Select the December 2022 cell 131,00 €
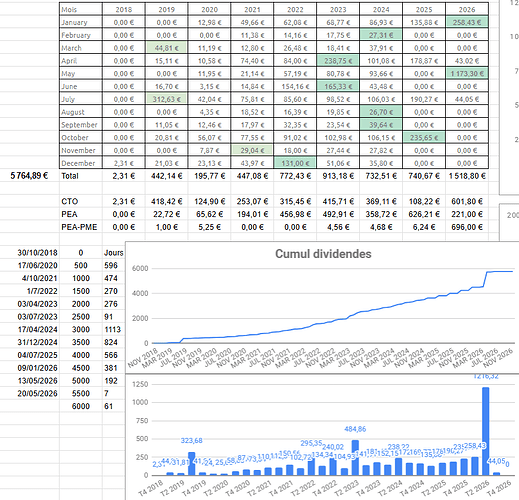Viewport: 519px width, 500px height. pos(295,163)
